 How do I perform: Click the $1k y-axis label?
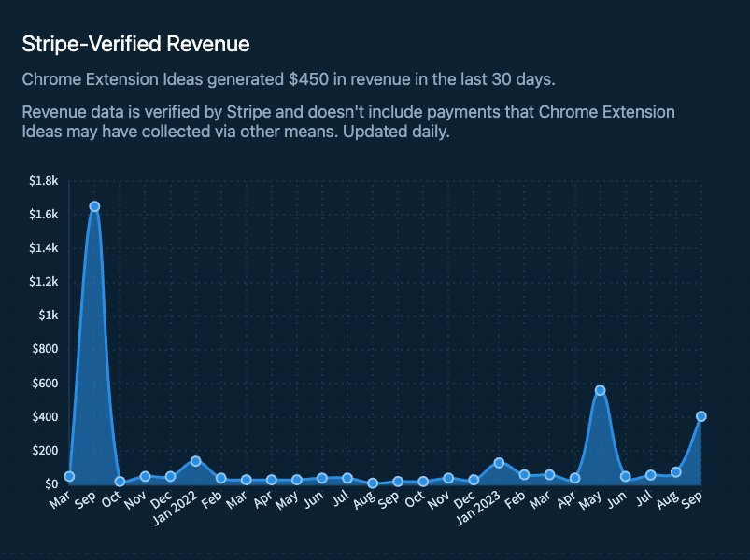click(x=49, y=315)
